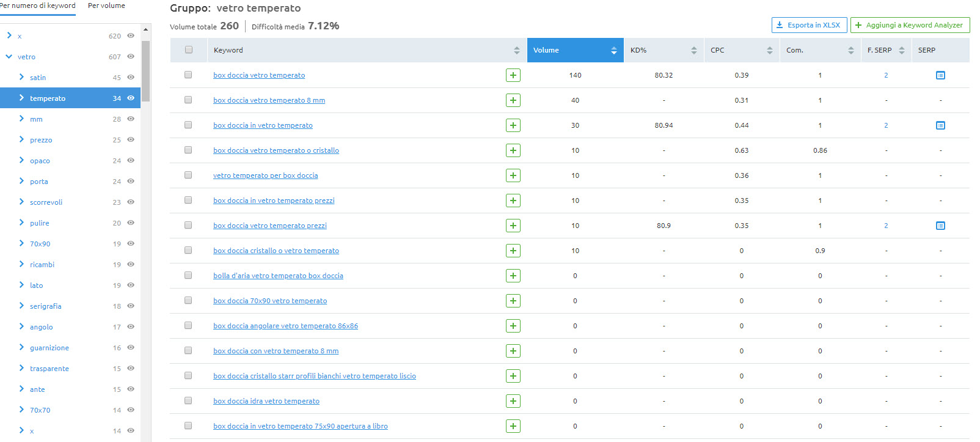980x442 pixels.
Task: Sort by CPC column arrows
Action: [770, 50]
